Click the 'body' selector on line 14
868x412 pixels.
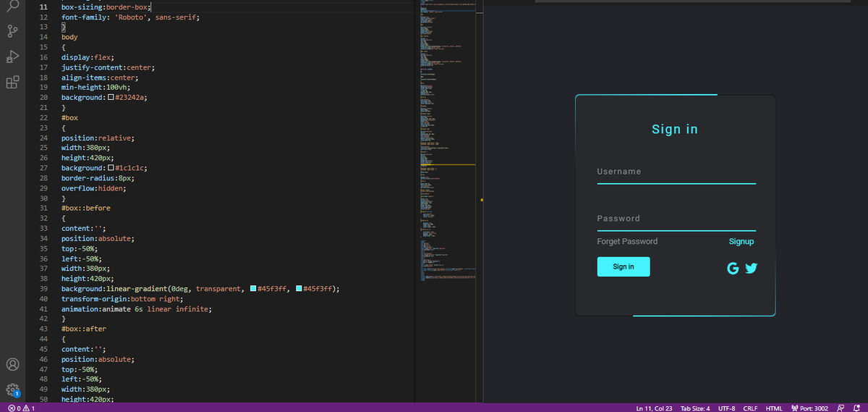tap(69, 36)
